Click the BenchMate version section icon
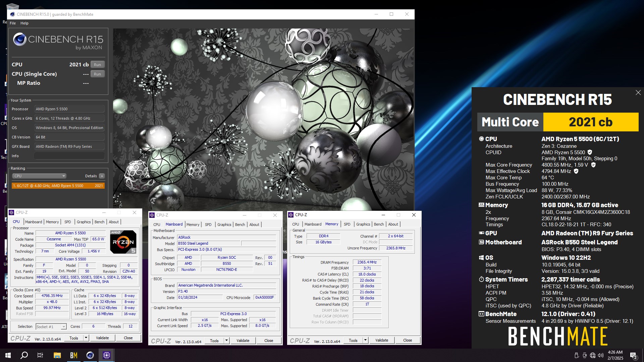644x362 pixels. 481,314
